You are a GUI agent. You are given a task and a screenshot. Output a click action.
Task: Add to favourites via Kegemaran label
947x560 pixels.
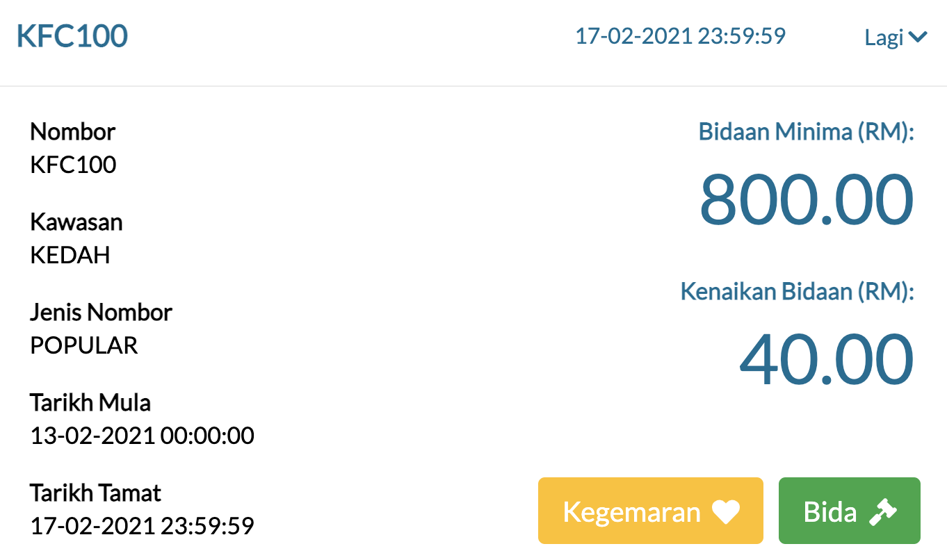point(631,512)
